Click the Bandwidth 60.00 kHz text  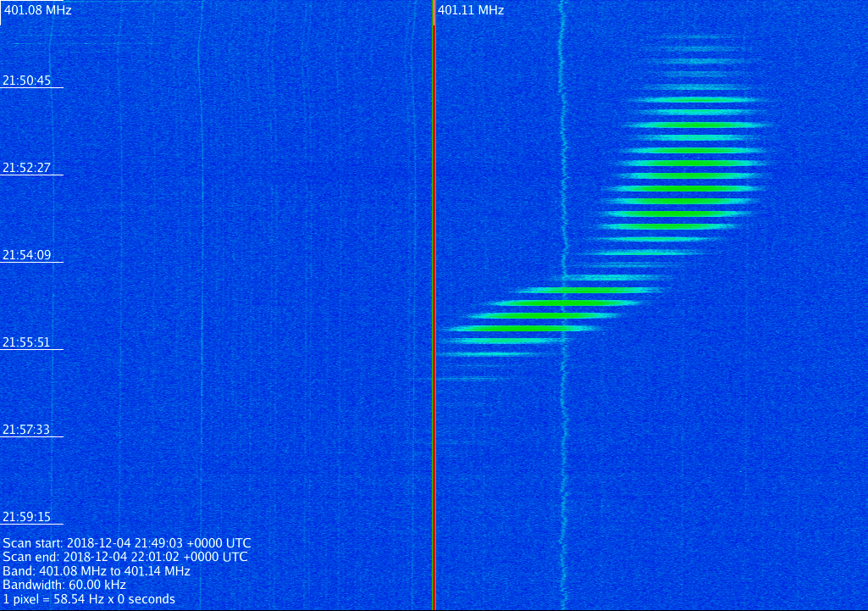[x=64, y=585]
